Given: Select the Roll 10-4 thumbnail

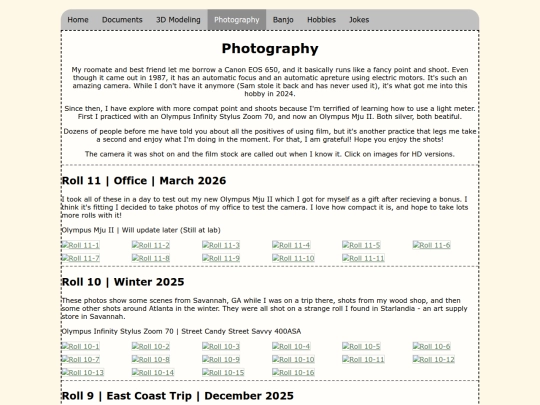Looking at the screenshot, I should [291, 346].
